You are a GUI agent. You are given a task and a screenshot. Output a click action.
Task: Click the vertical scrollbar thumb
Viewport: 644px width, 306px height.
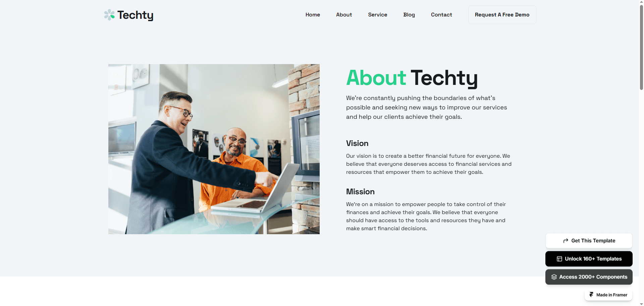[641, 47]
